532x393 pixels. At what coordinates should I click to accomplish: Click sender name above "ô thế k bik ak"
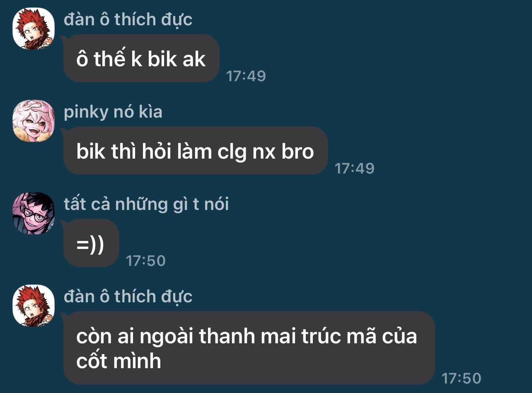pos(128,19)
